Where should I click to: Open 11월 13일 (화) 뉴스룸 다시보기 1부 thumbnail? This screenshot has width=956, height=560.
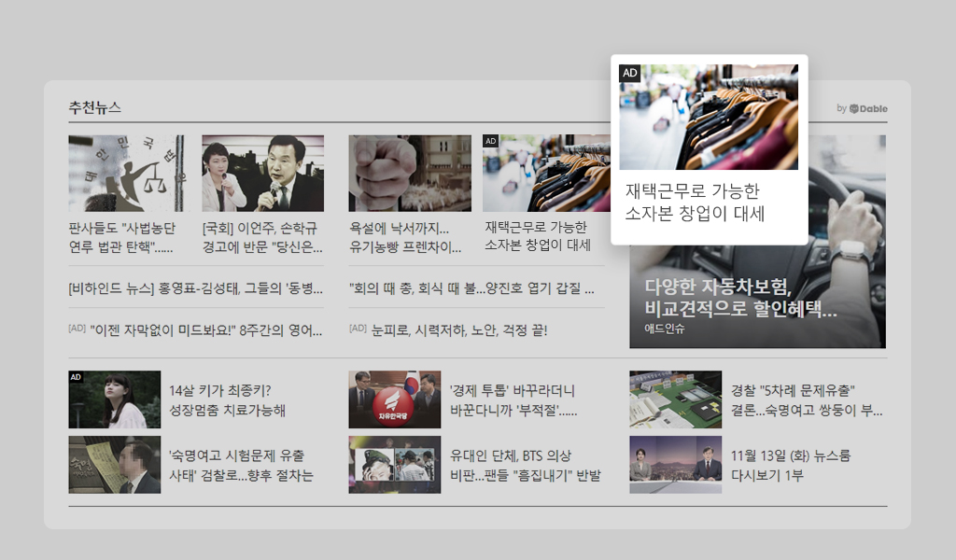click(676, 464)
